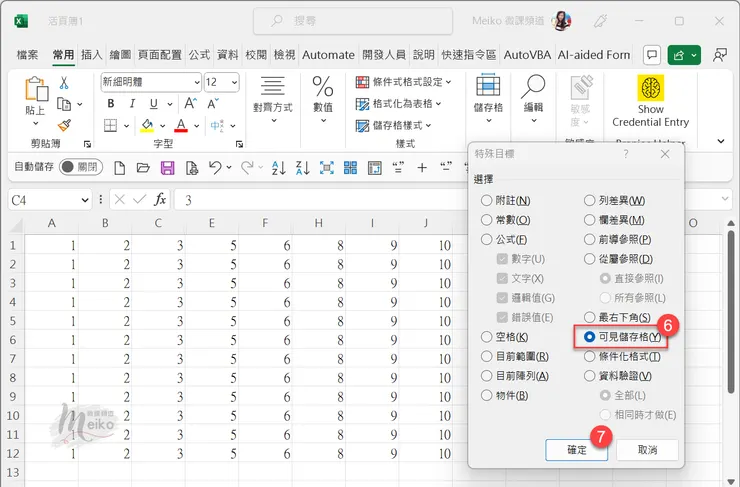Toggle Italic formatting
The height and width of the screenshot is (487, 740).
(132, 103)
